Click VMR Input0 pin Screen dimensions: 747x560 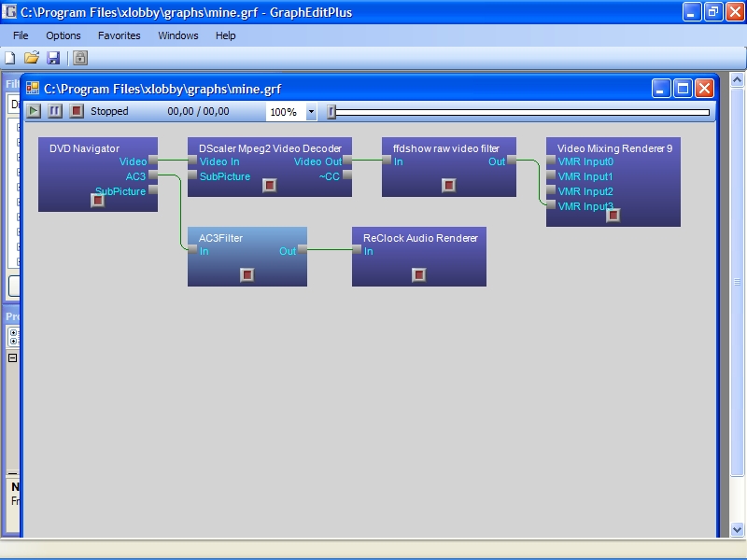tap(551, 161)
